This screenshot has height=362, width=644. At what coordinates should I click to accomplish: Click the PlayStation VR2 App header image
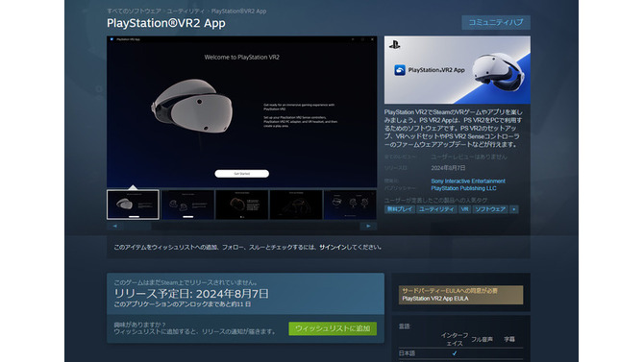click(458, 70)
